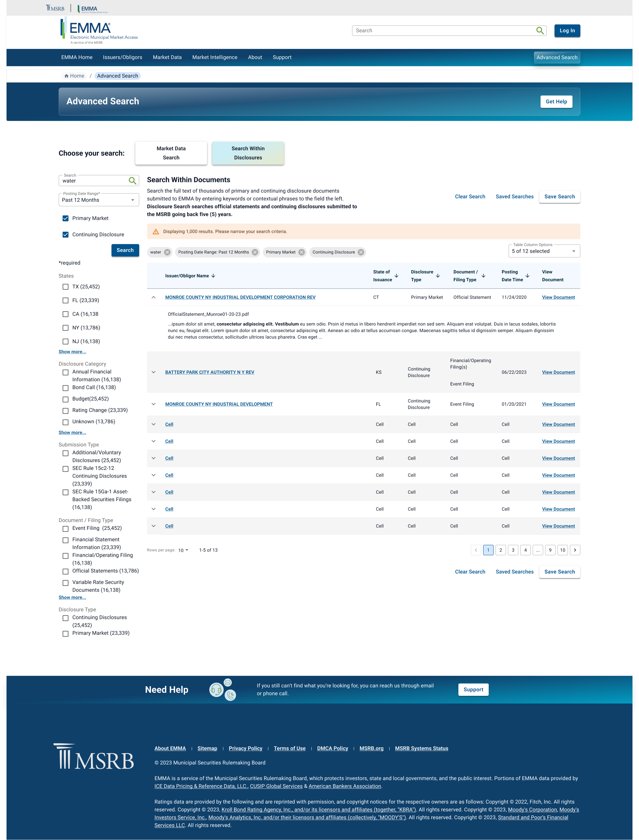
Task: Sort by Disclosure Type arrow
Action: pos(438,276)
